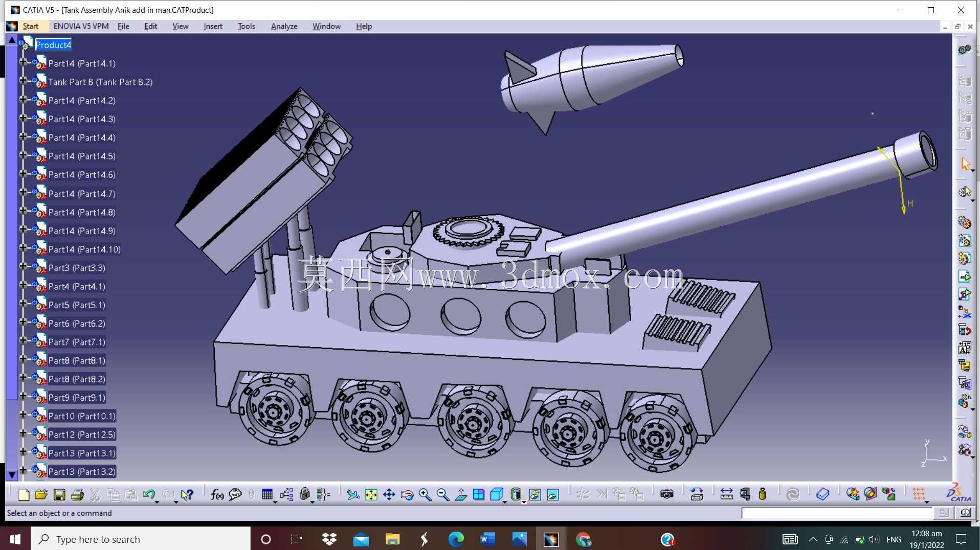Click the Assembly Design gears workbench icon
Viewport: 980px width, 550px height.
[965, 50]
